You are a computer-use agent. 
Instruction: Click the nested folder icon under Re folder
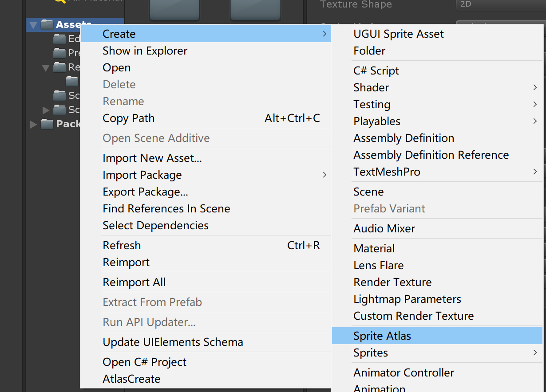71,81
